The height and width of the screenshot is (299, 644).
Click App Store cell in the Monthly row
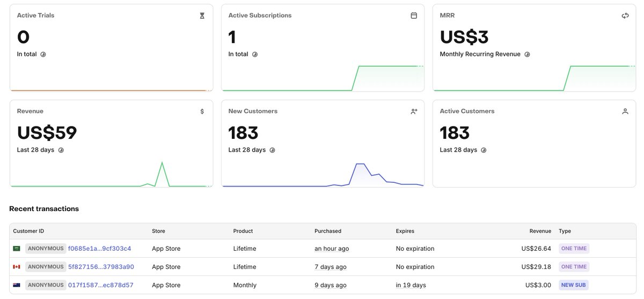166,285
